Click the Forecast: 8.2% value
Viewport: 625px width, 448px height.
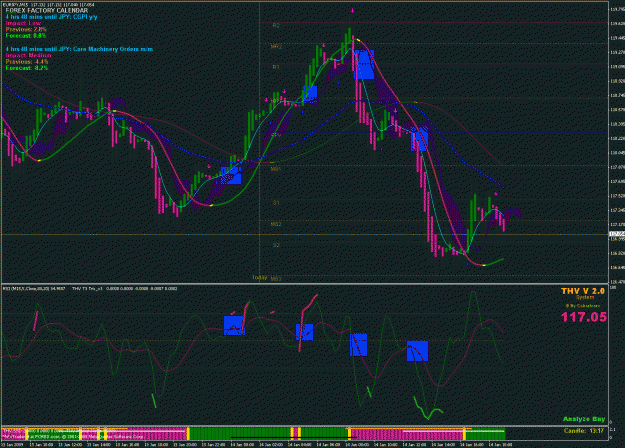(27, 68)
